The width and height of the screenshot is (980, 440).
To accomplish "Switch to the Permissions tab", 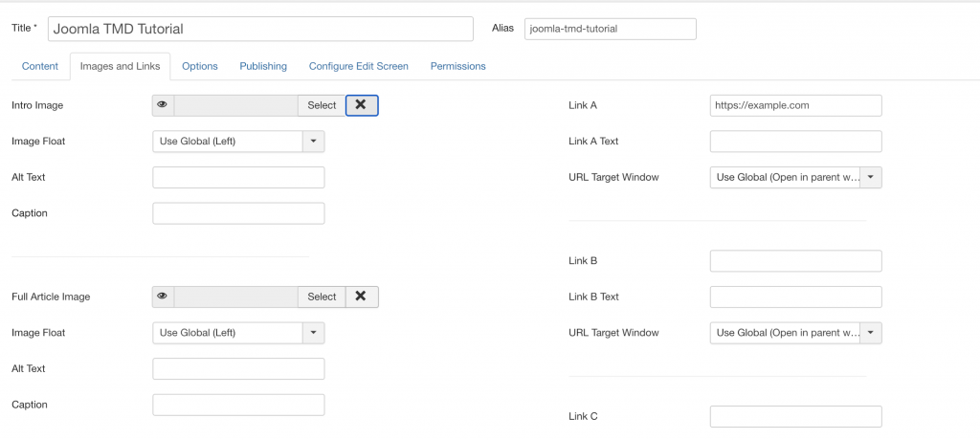I will (x=457, y=66).
